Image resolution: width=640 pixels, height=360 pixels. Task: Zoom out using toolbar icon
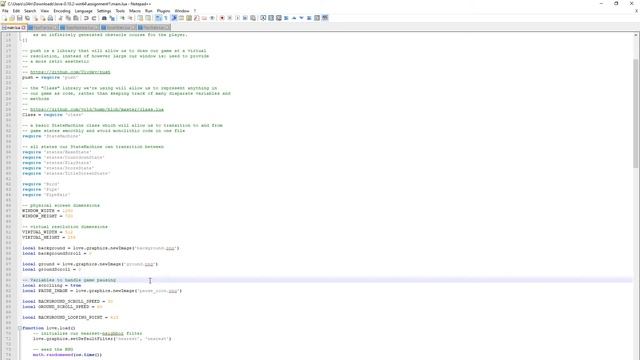[x=130, y=18]
